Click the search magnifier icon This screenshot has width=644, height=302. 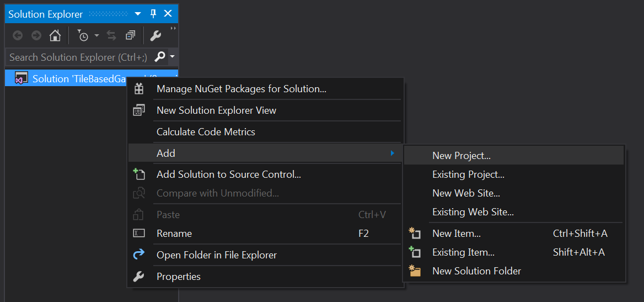[x=160, y=57]
